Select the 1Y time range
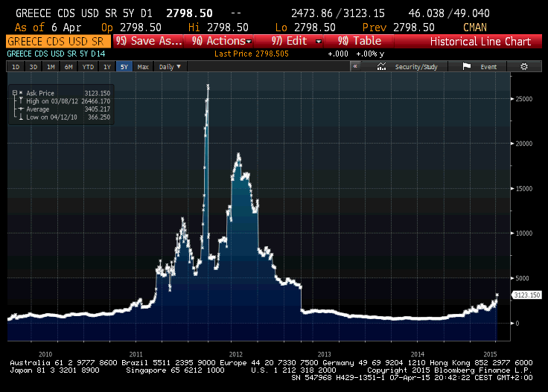The width and height of the screenshot is (548, 392). pos(107,67)
